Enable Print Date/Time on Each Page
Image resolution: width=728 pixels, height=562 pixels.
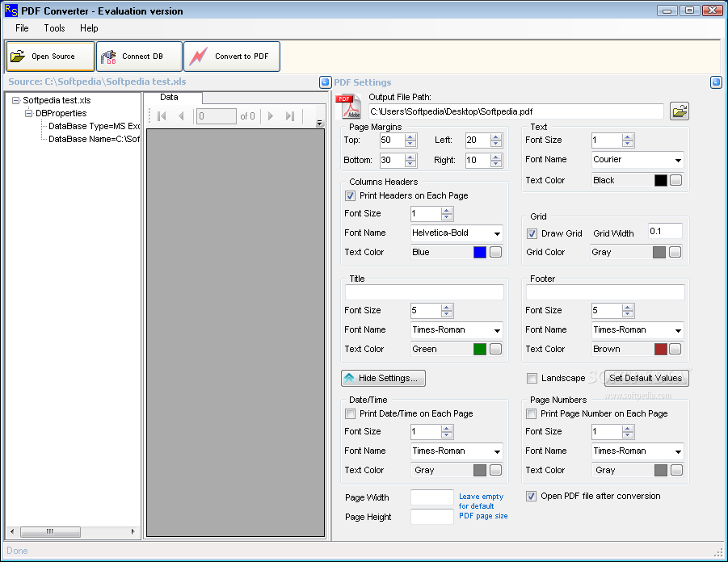(350, 413)
